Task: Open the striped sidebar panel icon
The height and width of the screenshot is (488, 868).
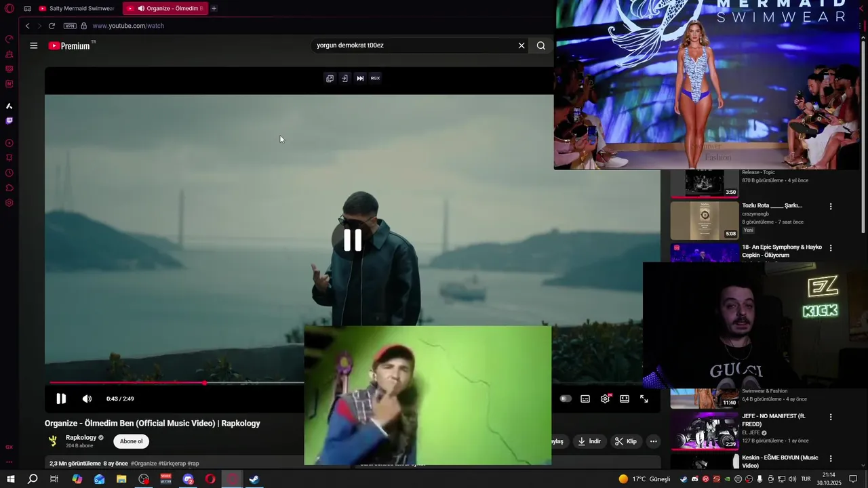Action: (x=9, y=69)
